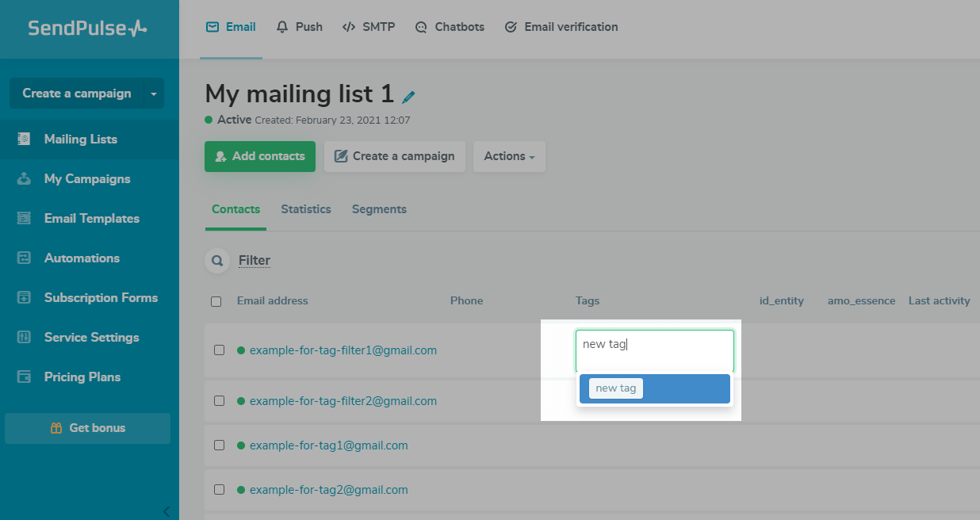
Task: Collapse the sidebar with the chevron
Action: 166,511
